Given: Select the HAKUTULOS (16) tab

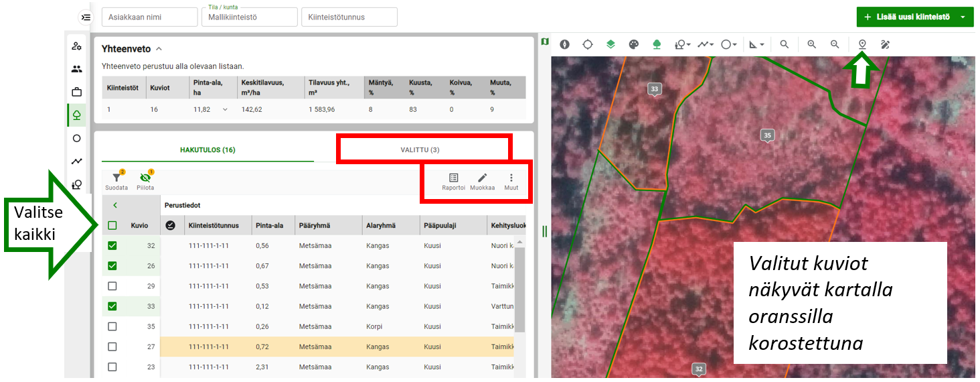Looking at the screenshot, I should click(208, 149).
